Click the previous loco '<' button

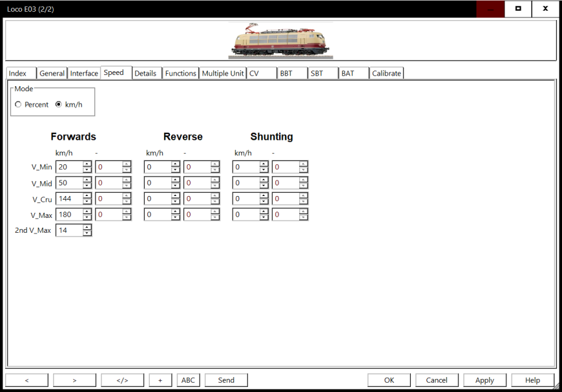[27, 380]
